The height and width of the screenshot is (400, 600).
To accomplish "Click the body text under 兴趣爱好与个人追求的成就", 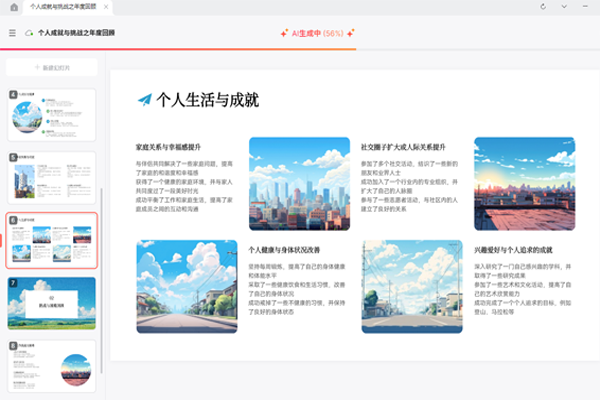I will pyautogui.click(x=523, y=289).
